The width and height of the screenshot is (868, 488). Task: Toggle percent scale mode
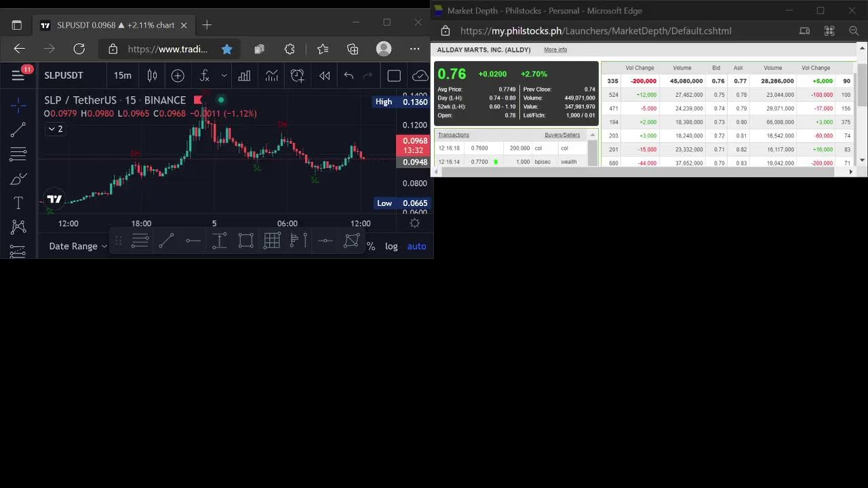pos(371,246)
